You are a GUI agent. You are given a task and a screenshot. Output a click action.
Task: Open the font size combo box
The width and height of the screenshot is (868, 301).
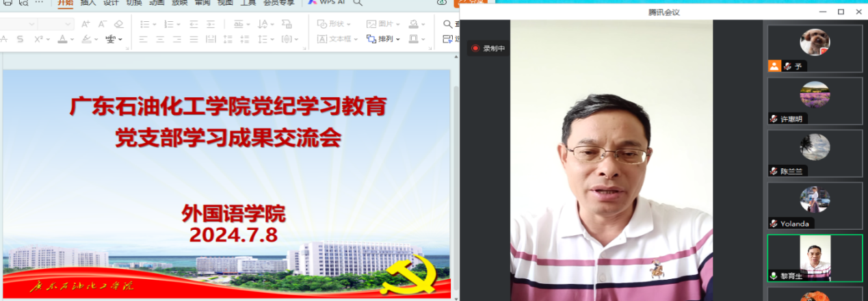click(56, 24)
